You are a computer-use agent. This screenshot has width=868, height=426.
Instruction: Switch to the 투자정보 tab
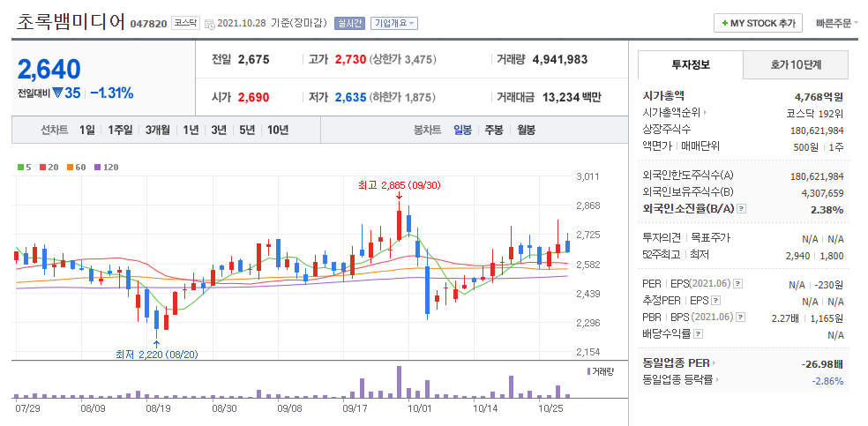tap(691, 64)
